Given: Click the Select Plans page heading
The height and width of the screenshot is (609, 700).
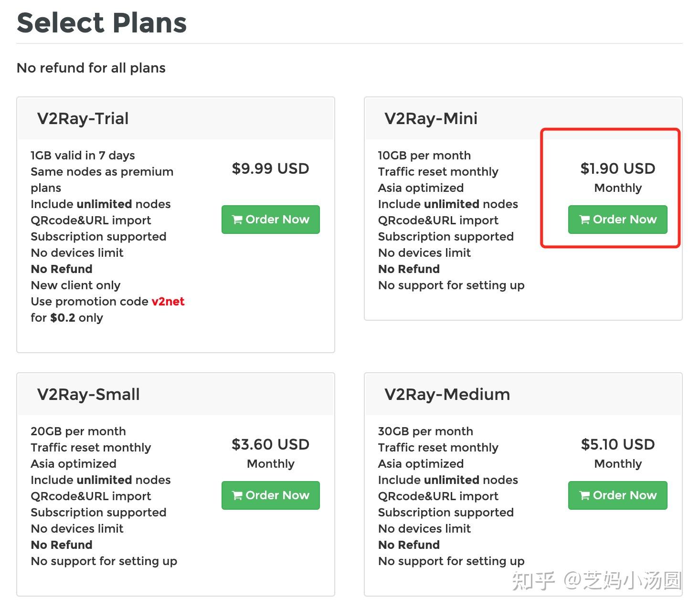Looking at the screenshot, I should [x=102, y=23].
